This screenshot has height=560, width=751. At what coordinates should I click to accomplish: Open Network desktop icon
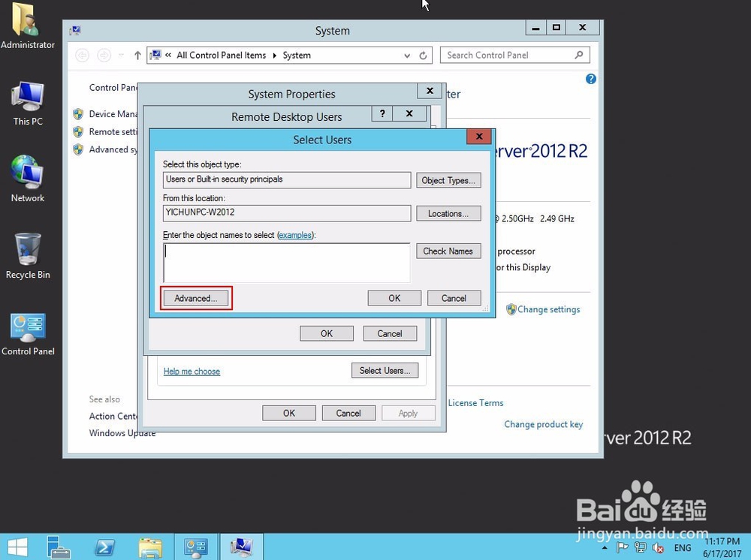click(x=27, y=179)
